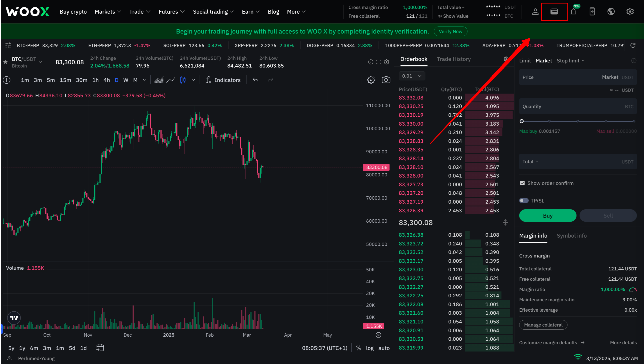Add a compare symbol with plus icon

point(7,80)
